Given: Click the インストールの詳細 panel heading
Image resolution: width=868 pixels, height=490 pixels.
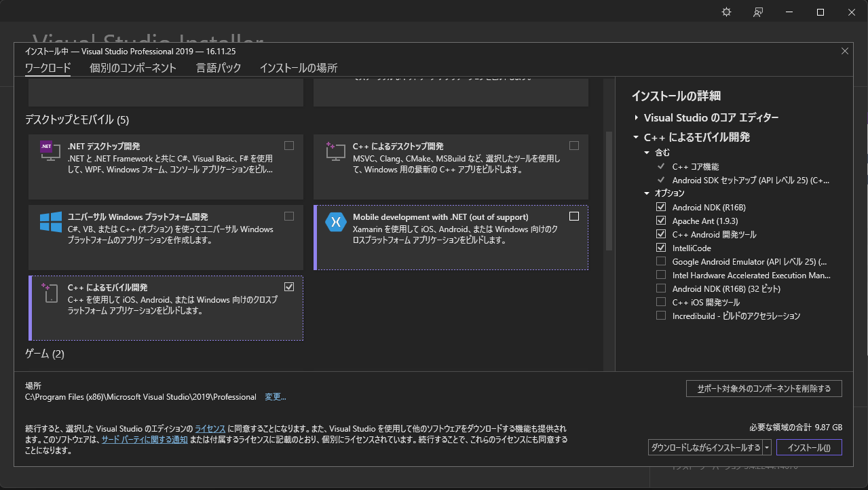Looking at the screenshot, I should (676, 96).
